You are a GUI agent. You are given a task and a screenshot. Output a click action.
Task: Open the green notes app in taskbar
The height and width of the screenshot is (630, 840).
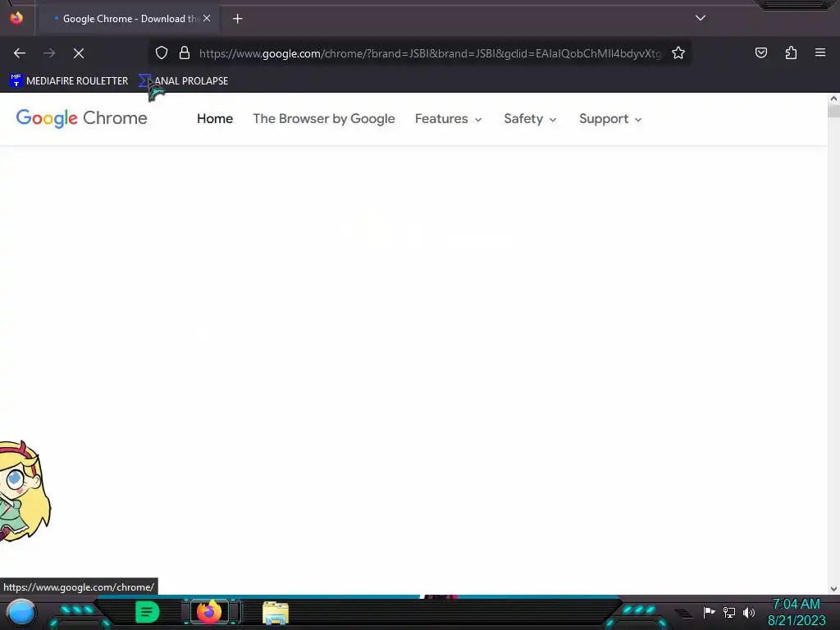(x=148, y=612)
